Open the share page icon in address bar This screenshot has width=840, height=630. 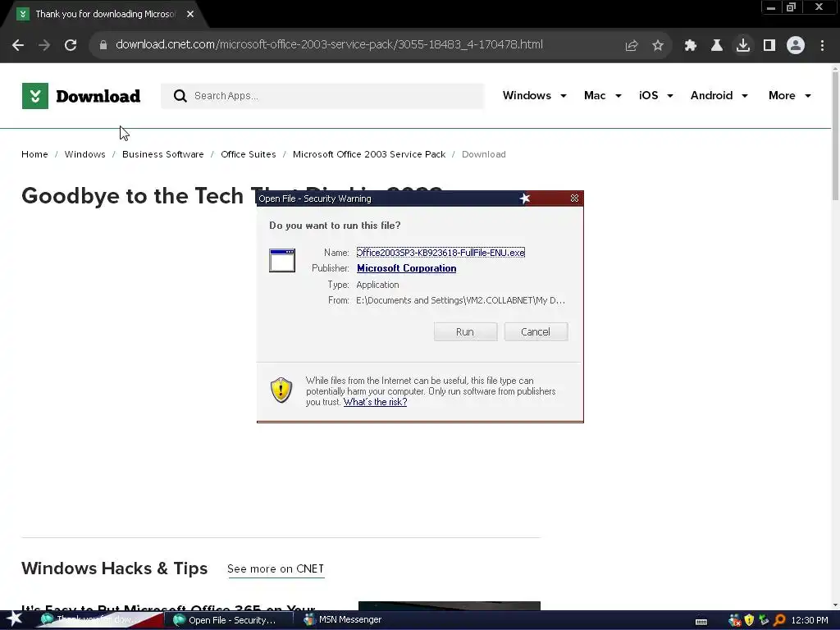click(x=632, y=46)
